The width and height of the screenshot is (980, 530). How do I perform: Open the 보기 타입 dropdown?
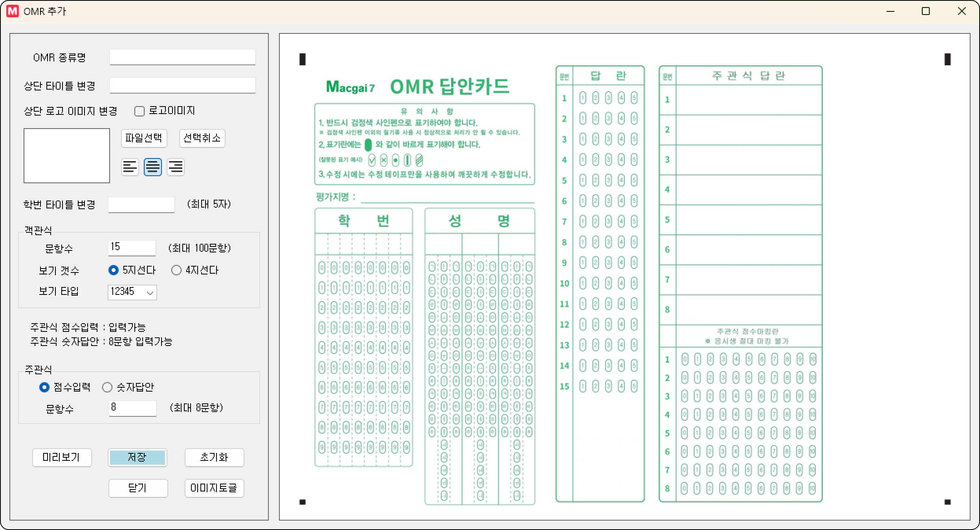[132, 292]
